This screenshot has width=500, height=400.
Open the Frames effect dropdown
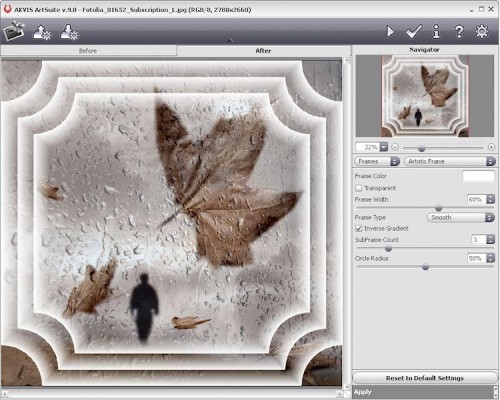[x=377, y=161]
